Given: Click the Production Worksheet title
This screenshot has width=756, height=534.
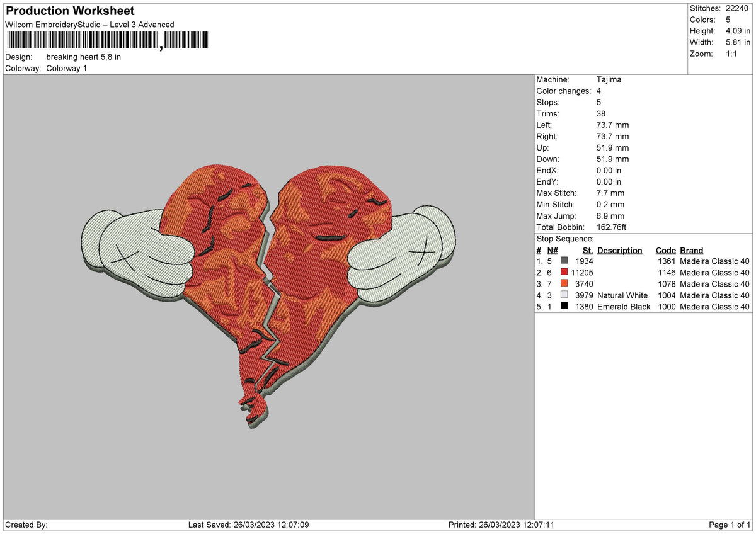Looking at the screenshot, I should pyautogui.click(x=70, y=11).
